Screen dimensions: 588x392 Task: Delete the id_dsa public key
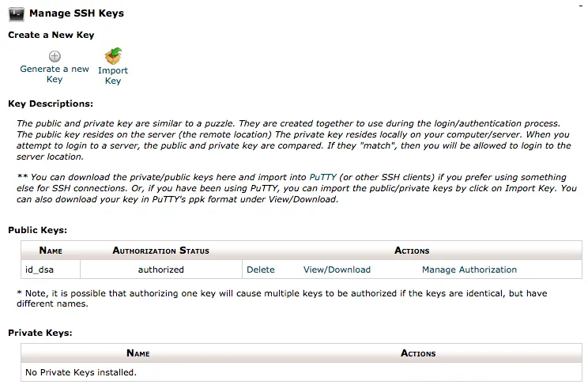(261, 269)
